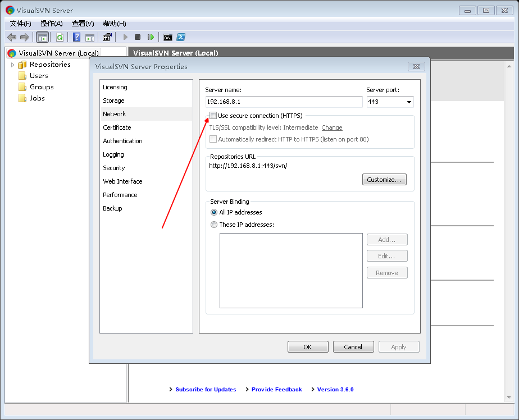Open the Server port dropdown arrow

point(409,102)
